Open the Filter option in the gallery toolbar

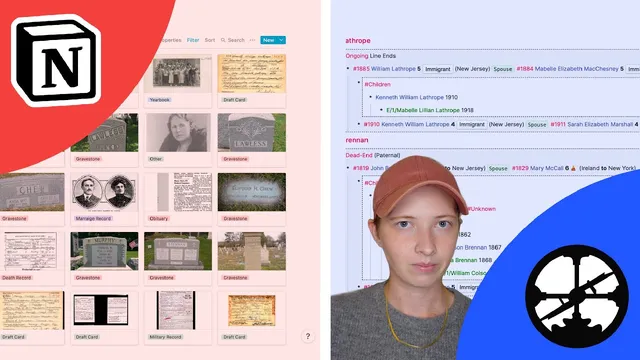(x=193, y=40)
